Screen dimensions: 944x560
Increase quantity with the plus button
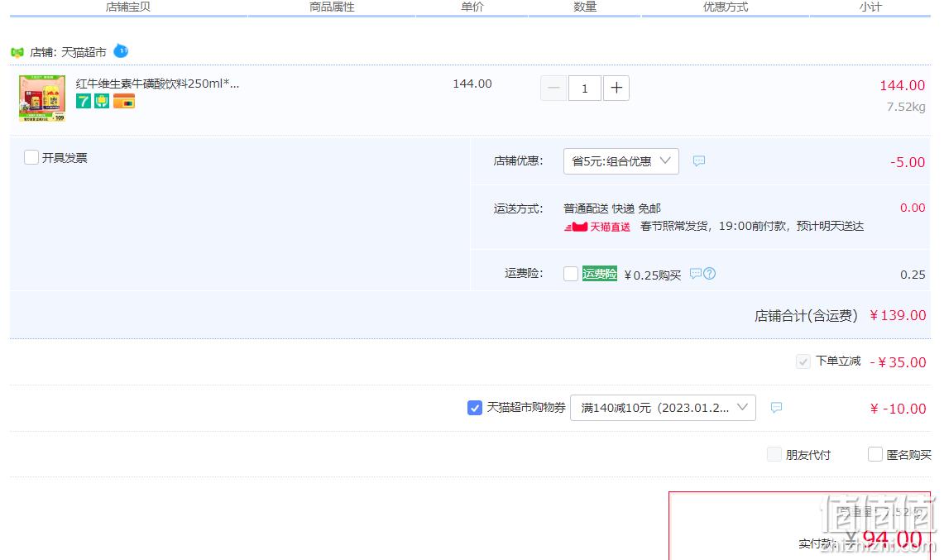pyautogui.click(x=616, y=89)
